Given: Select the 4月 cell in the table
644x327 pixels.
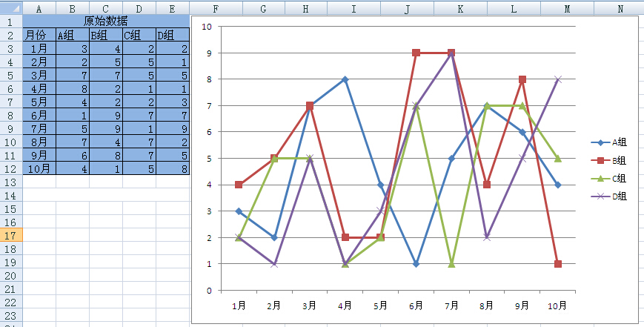Looking at the screenshot, I should [x=39, y=88].
